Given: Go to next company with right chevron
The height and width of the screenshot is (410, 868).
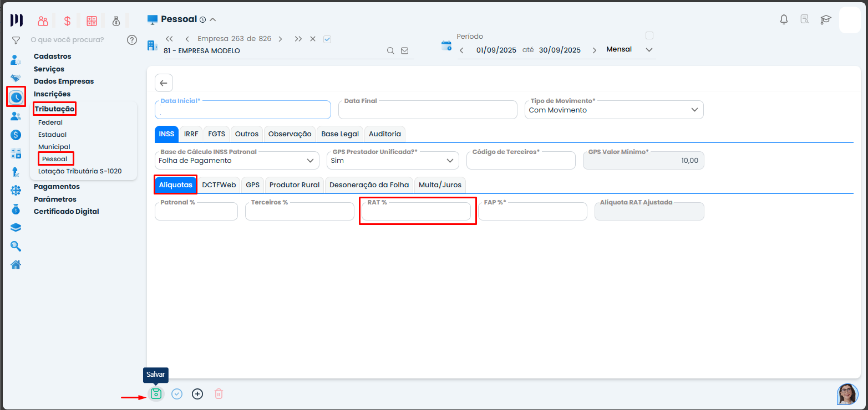Looking at the screenshot, I should 280,39.
